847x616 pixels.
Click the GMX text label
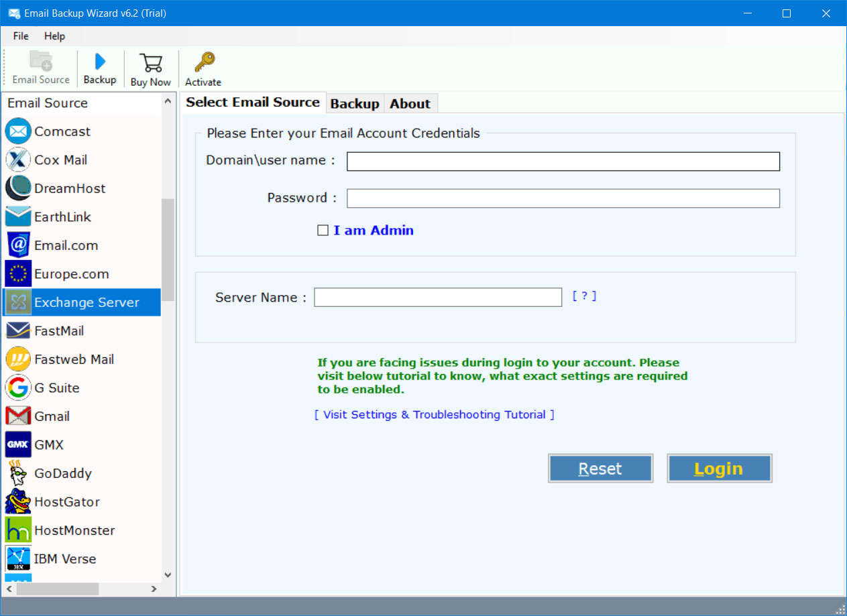pyautogui.click(x=49, y=444)
